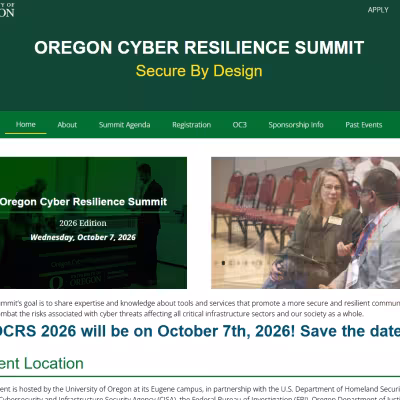The image size is (400, 400).
Task: Open the About menu item
Action: click(x=67, y=125)
